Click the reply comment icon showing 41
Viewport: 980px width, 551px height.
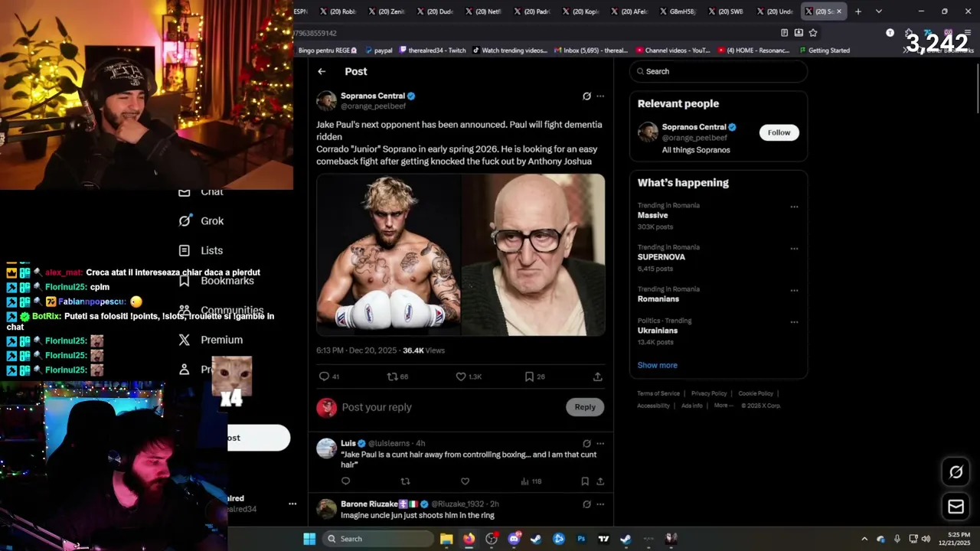324,377
